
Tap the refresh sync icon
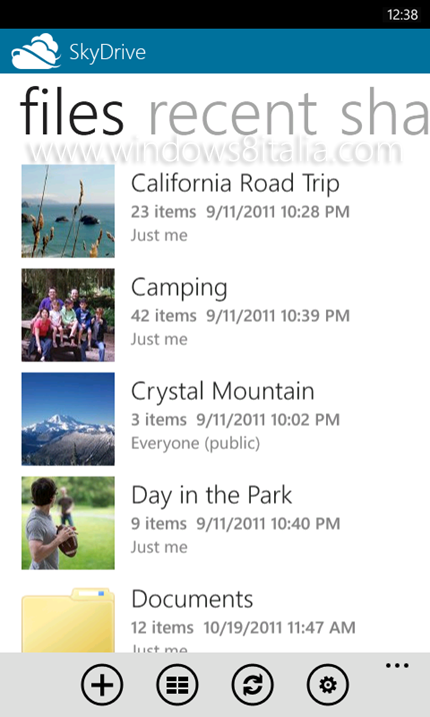tap(253, 685)
